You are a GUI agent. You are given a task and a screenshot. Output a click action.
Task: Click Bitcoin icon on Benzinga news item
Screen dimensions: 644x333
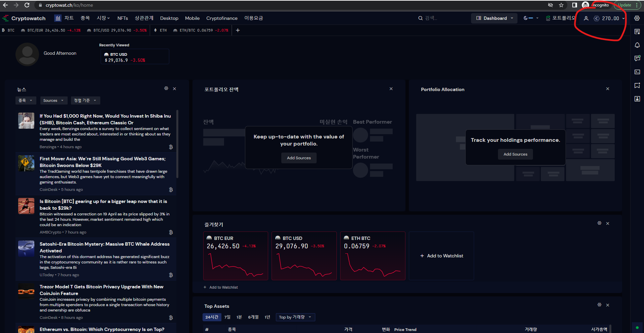pos(171,147)
